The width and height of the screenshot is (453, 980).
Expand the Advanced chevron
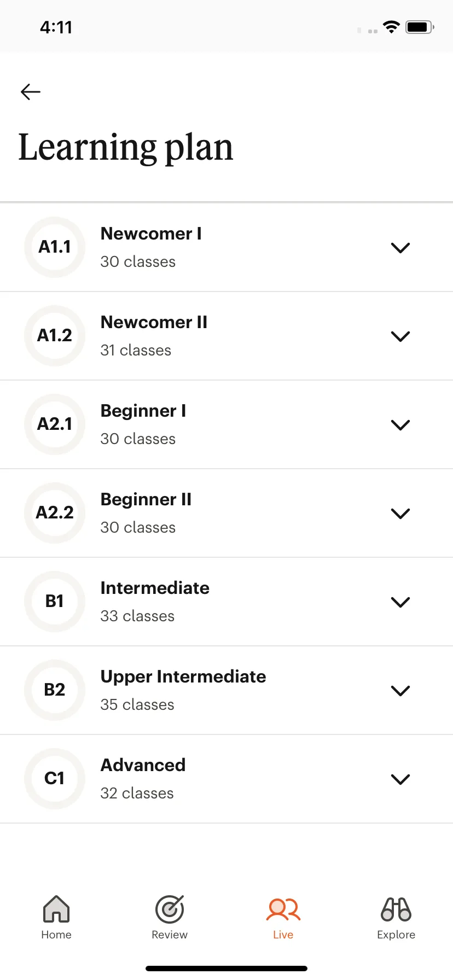click(x=400, y=779)
